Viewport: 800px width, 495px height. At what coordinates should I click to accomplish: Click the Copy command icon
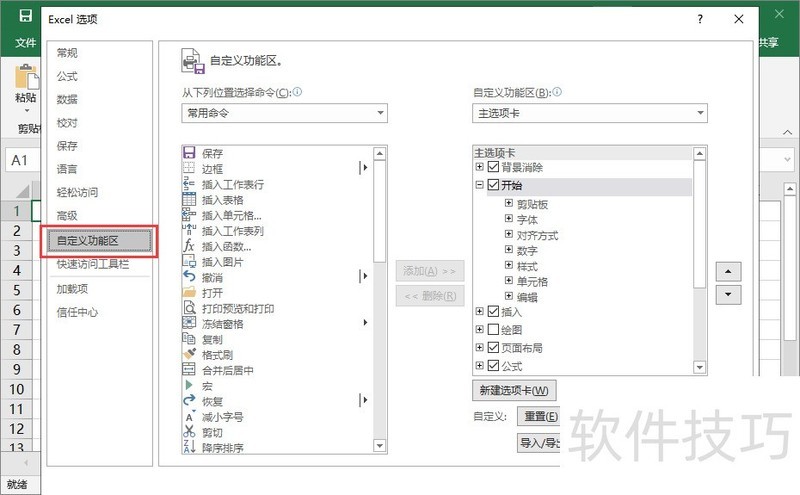pos(189,338)
